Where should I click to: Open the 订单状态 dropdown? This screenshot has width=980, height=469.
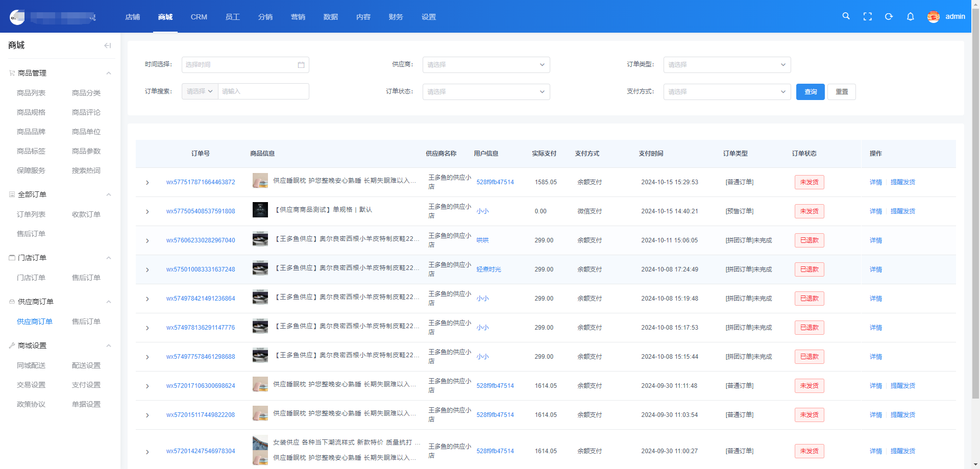click(x=486, y=92)
